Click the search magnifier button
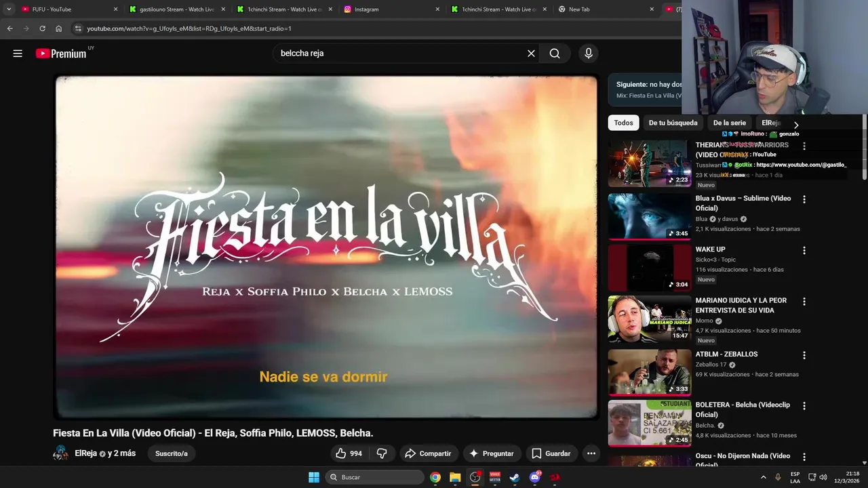This screenshot has height=488, width=868. [x=555, y=54]
